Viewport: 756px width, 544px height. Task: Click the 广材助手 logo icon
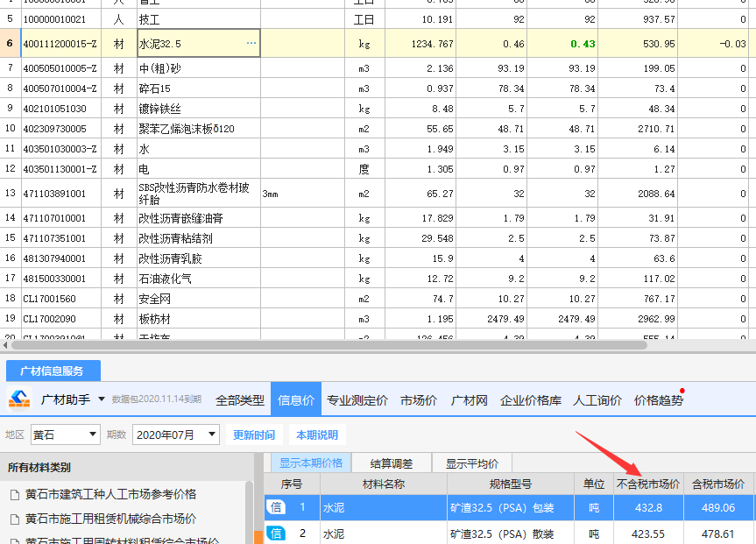click(x=19, y=399)
